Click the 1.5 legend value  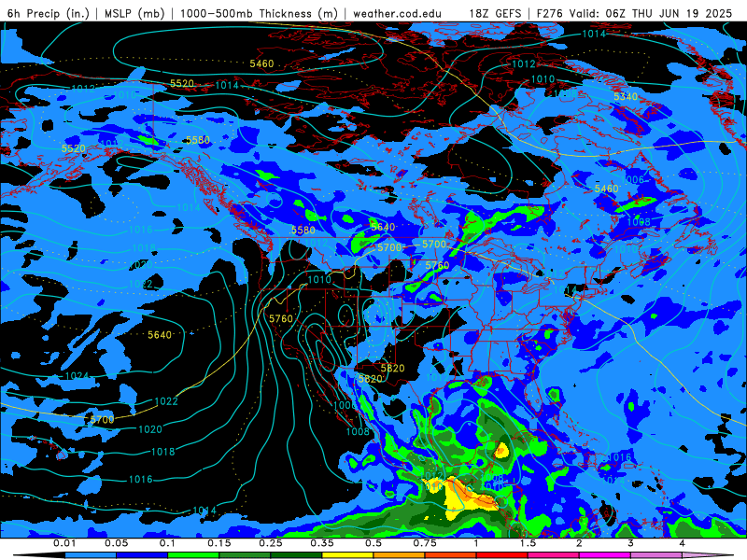coord(528,543)
